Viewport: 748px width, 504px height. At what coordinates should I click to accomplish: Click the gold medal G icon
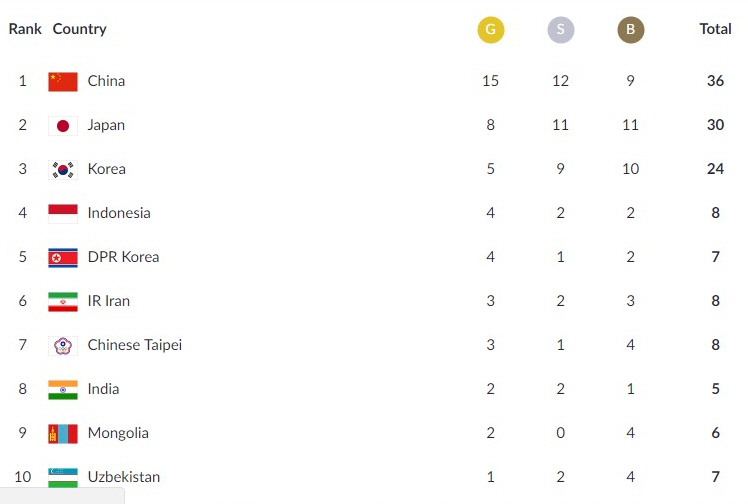(x=490, y=30)
